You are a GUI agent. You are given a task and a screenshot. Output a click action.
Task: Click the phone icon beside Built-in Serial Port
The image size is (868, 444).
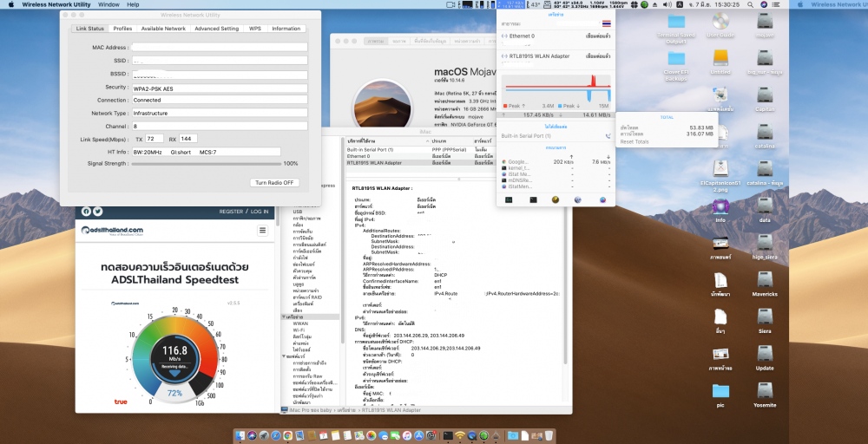608,136
